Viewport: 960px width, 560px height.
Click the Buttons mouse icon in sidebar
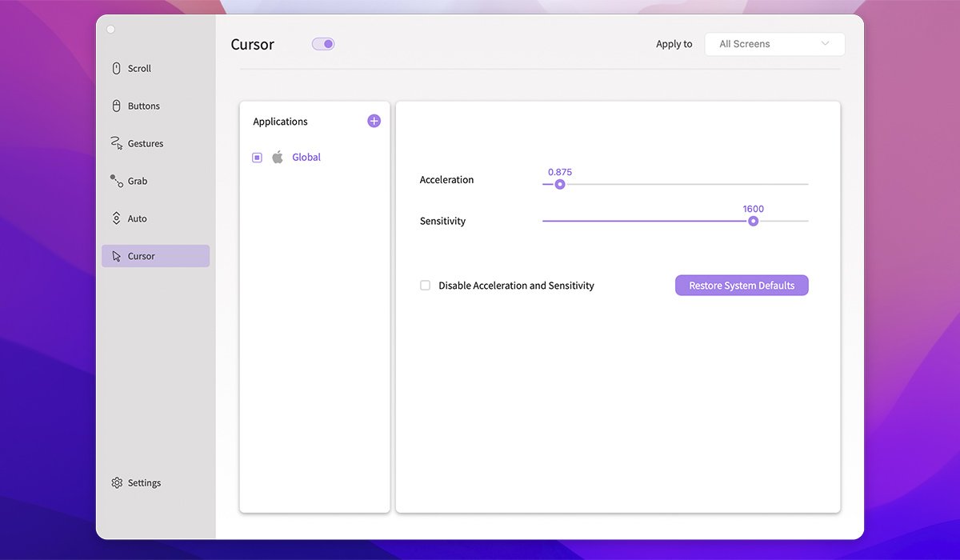(x=117, y=106)
